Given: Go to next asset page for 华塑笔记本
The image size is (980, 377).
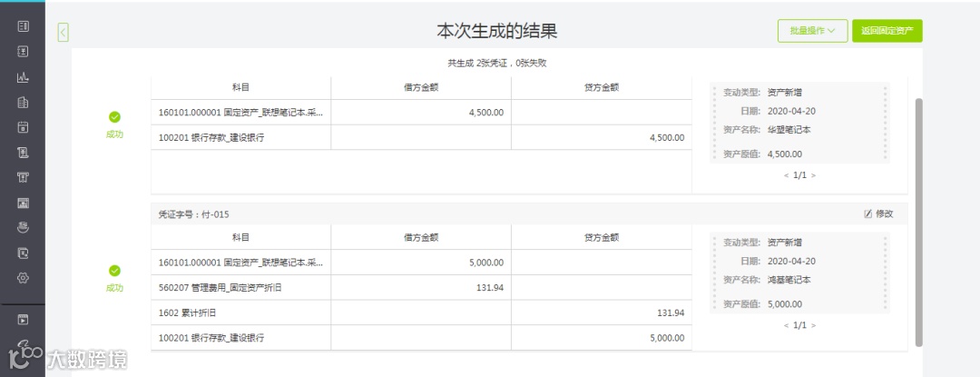Looking at the screenshot, I should pos(813,175).
